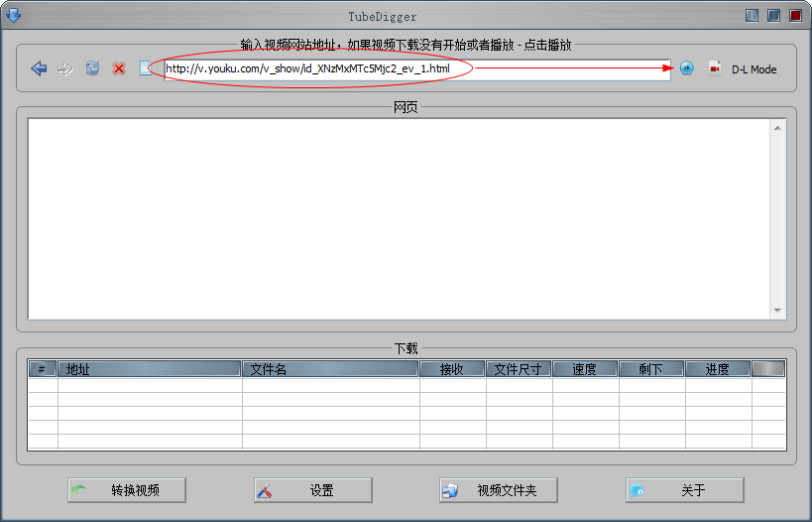Click the # column header
The width and height of the screenshot is (812, 522).
43,369
